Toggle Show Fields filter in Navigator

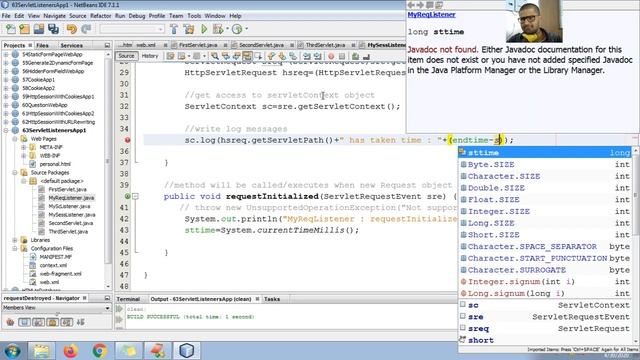point(24,322)
